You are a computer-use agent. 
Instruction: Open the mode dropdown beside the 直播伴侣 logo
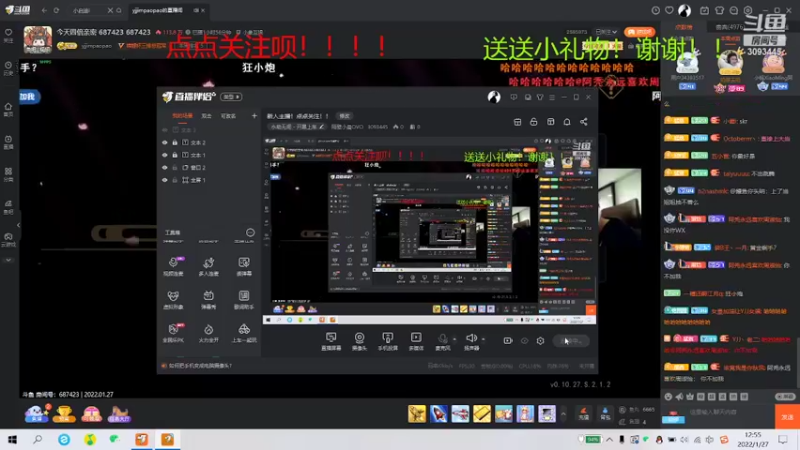[231, 97]
